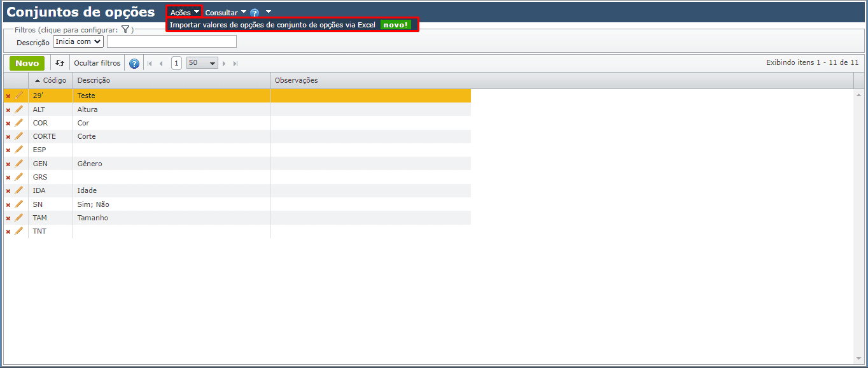Viewport: 868px width, 368px height.
Task: Select the Gênero description cell
Action: [171, 164]
